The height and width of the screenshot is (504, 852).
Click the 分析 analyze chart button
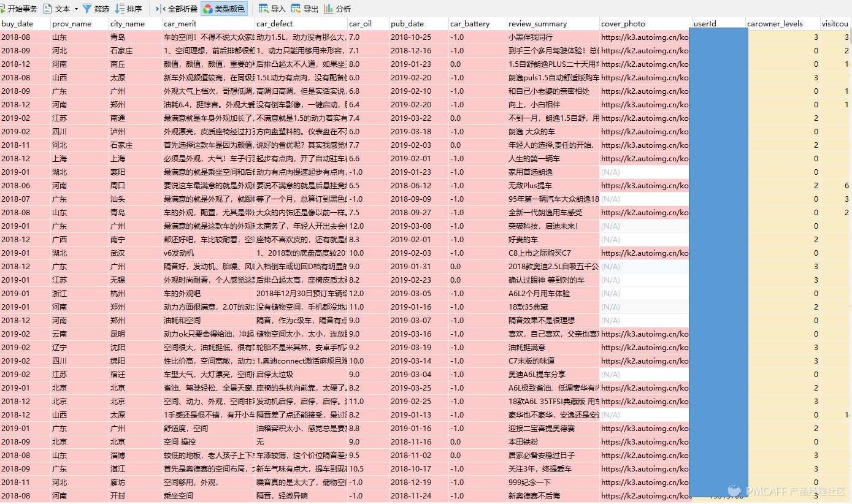(x=337, y=9)
